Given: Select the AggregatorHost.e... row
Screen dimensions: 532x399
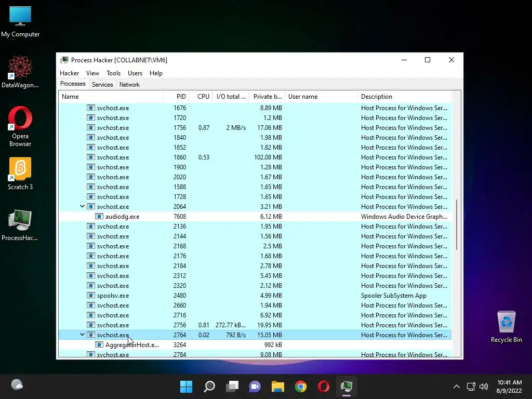Looking at the screenshot, I should point(255,345).
